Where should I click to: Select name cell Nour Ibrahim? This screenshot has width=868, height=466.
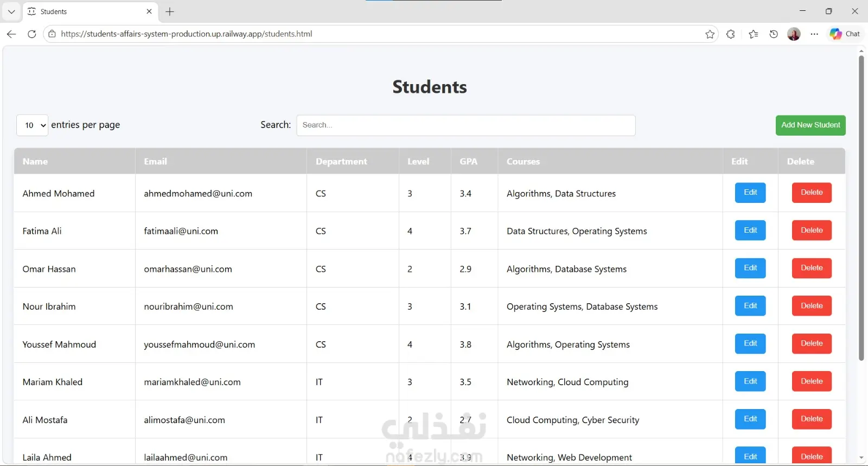[49, 307]
